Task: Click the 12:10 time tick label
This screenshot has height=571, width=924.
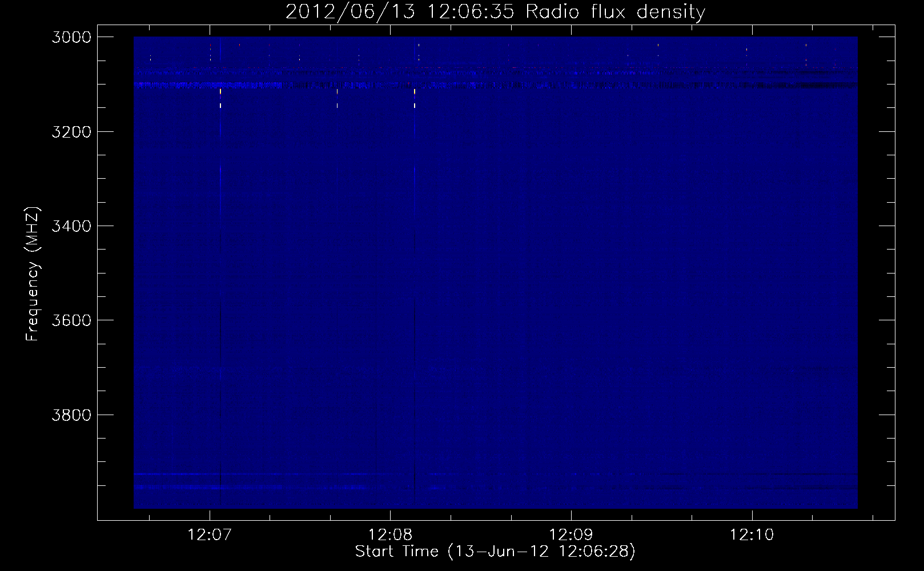Action: pyautogui.click(x=752, y=535)
